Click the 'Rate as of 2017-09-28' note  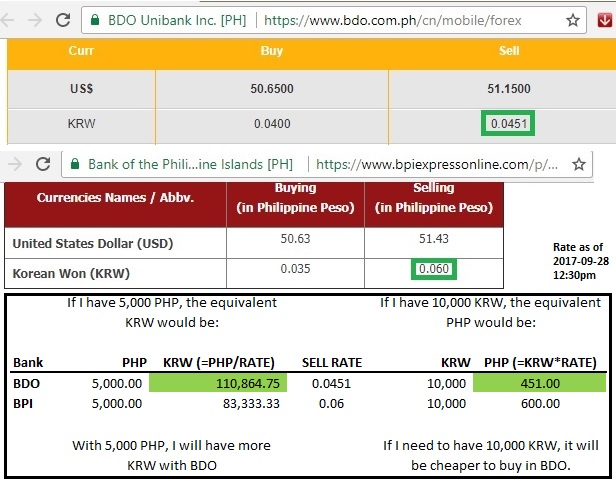coord(581,261)
